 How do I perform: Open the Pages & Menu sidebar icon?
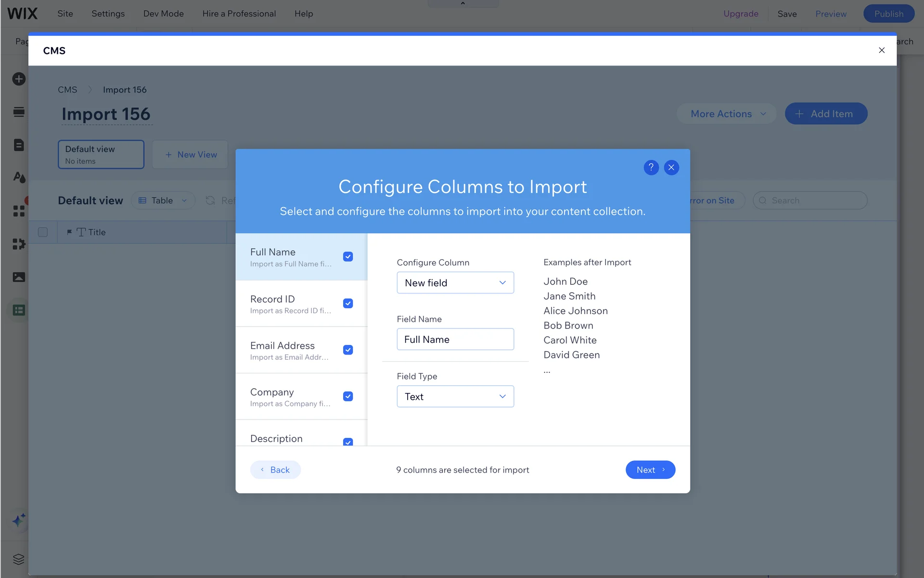tap(19, 145)
